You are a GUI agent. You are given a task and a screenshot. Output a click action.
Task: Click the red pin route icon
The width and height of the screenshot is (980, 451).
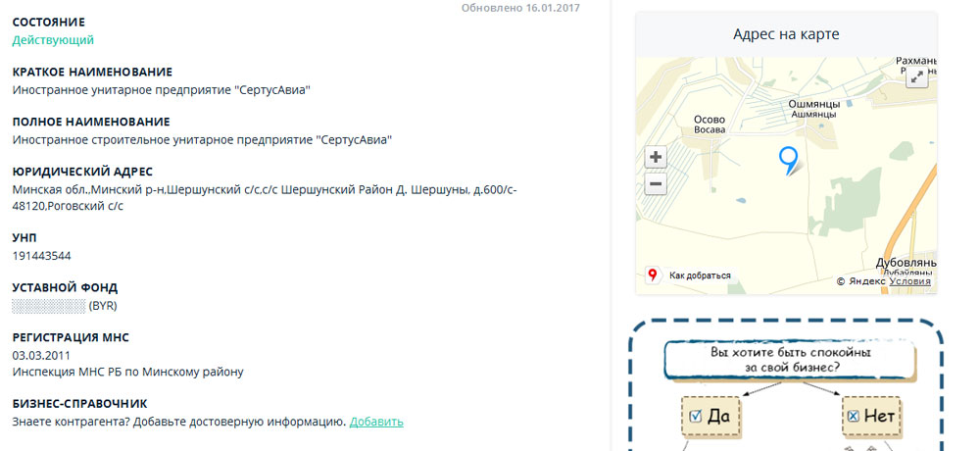tap(652, 276)
